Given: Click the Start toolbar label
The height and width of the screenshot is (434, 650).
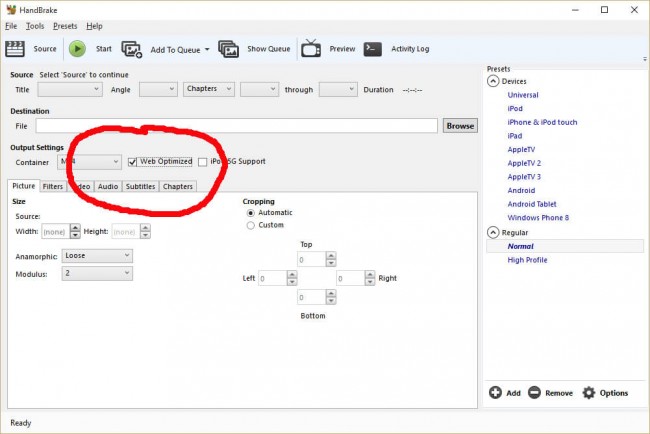Looking at the screenshot, I should tap(104, 49).
